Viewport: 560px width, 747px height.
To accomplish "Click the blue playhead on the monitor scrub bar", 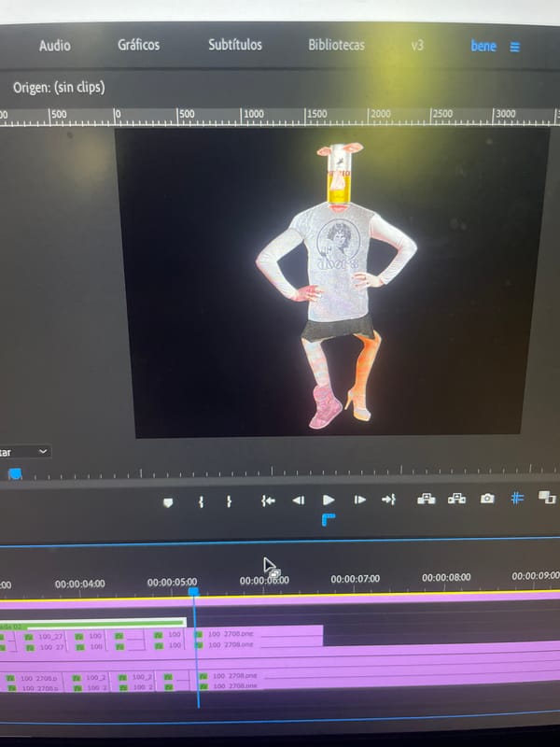I will [x=15, y=473].
